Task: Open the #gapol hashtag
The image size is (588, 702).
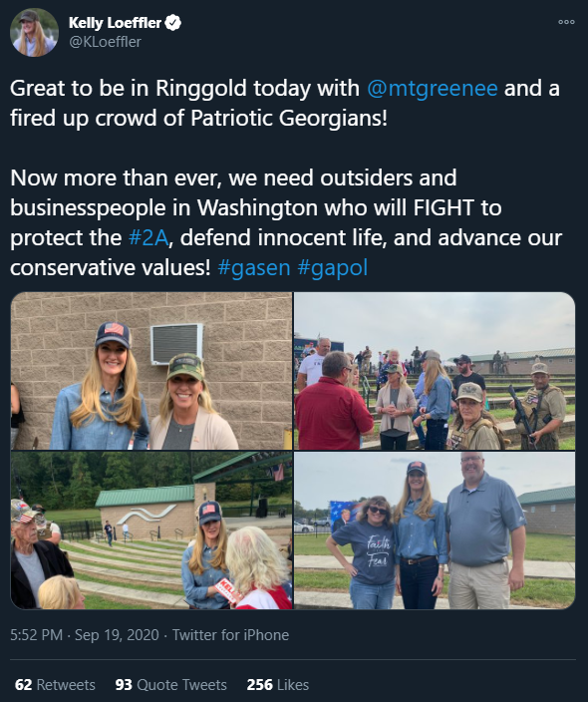Action: pos(333,267)
